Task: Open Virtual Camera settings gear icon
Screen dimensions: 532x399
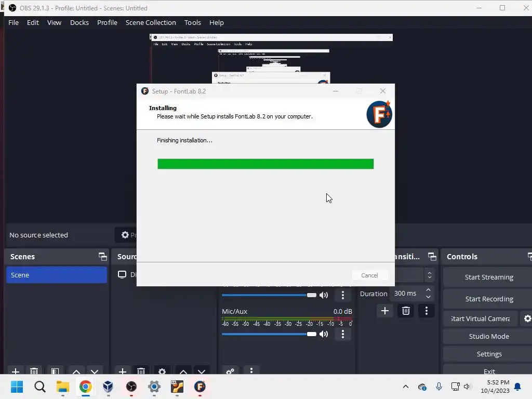Action: [527, 318]
